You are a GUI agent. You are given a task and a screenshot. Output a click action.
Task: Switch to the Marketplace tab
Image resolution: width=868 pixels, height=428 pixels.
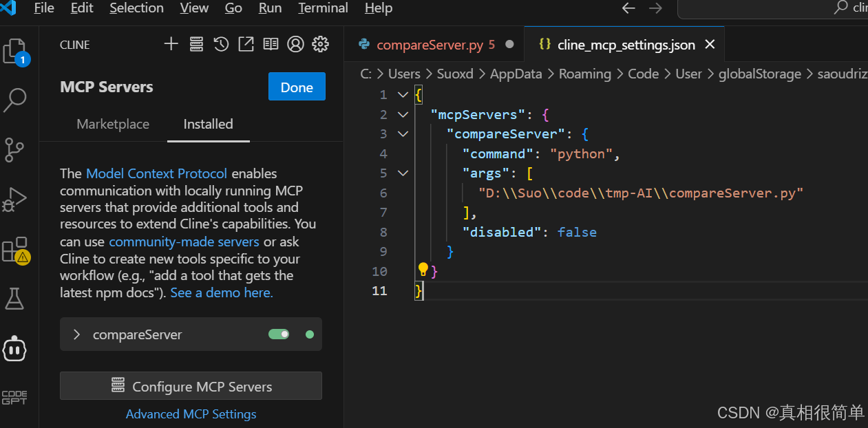113,124
